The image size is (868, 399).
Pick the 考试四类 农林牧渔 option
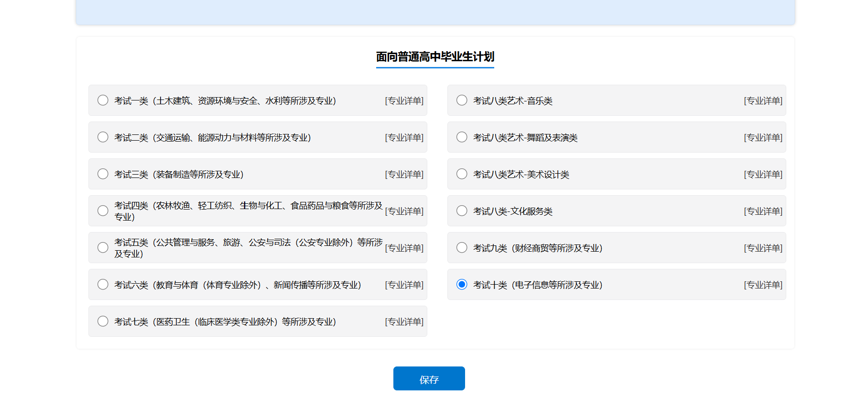click(103, 211)
